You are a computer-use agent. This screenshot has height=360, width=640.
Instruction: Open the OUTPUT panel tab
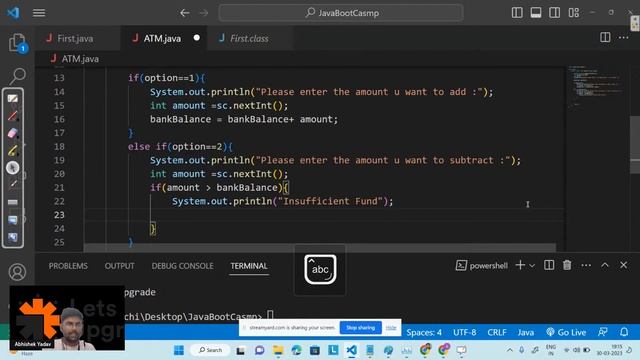pyautogui.click(x=119, y=266)
